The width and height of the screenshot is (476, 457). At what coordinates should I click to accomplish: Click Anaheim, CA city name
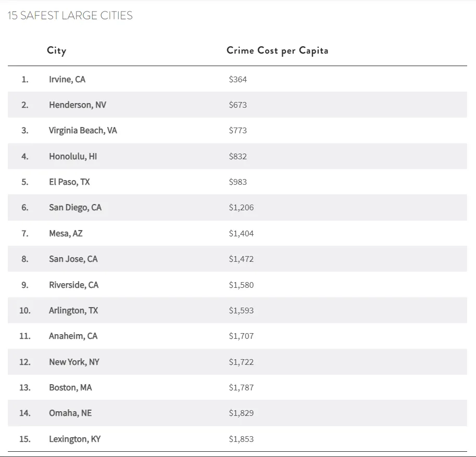[x=73, y=336]
